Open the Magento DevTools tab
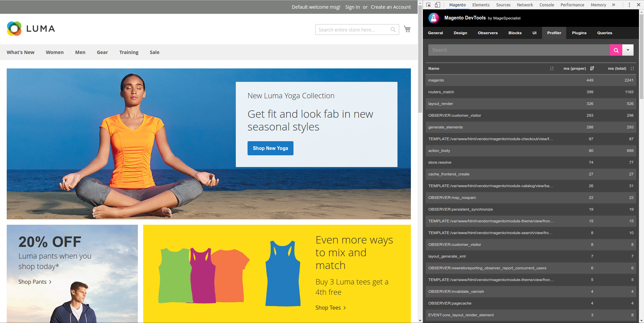The height and width of the screenshot is (323, 644). (458, 5)
